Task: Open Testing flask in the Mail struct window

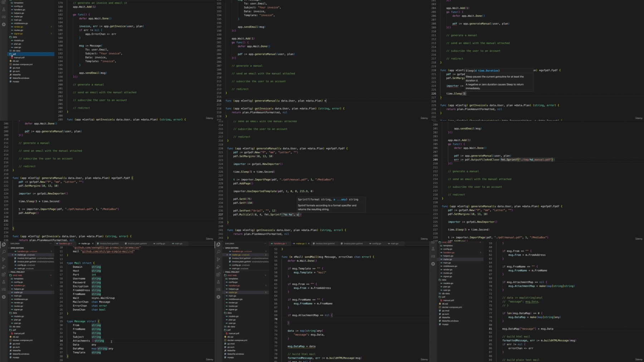Action: (4, 282)
